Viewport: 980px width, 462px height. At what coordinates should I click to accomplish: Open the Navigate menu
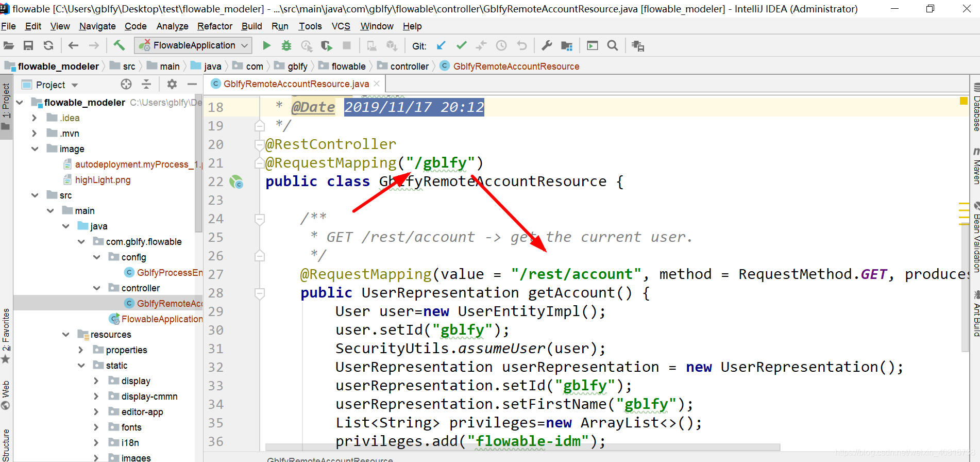(x=97, y=26)
